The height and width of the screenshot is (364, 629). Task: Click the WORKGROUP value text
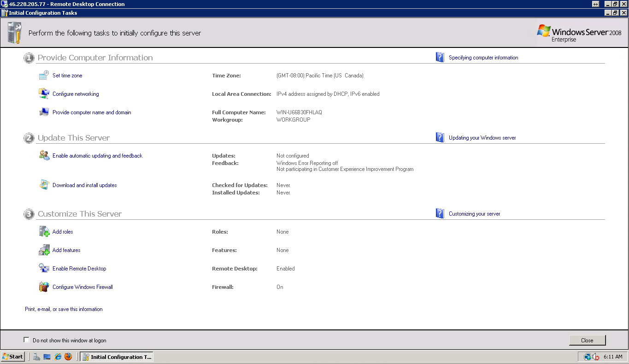click(x=293, y=120)
